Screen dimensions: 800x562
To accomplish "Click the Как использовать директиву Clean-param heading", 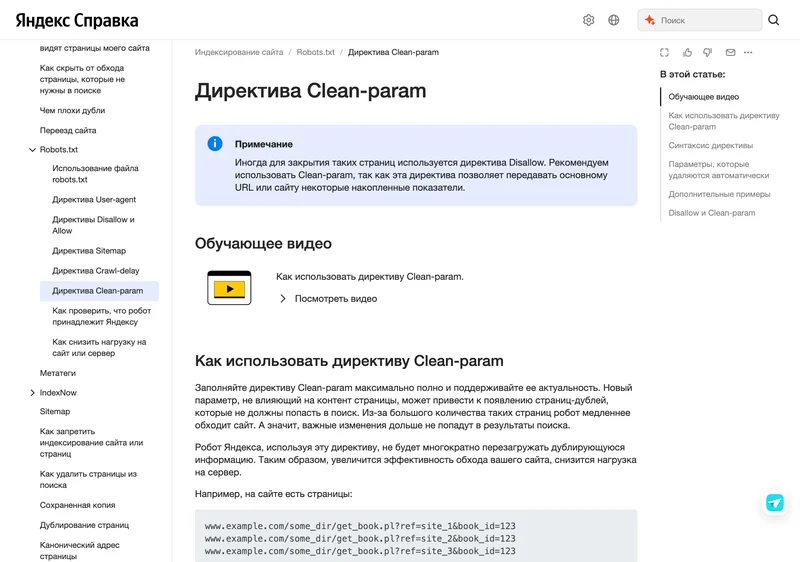I will pyautogui.click(x=349, y=361).
